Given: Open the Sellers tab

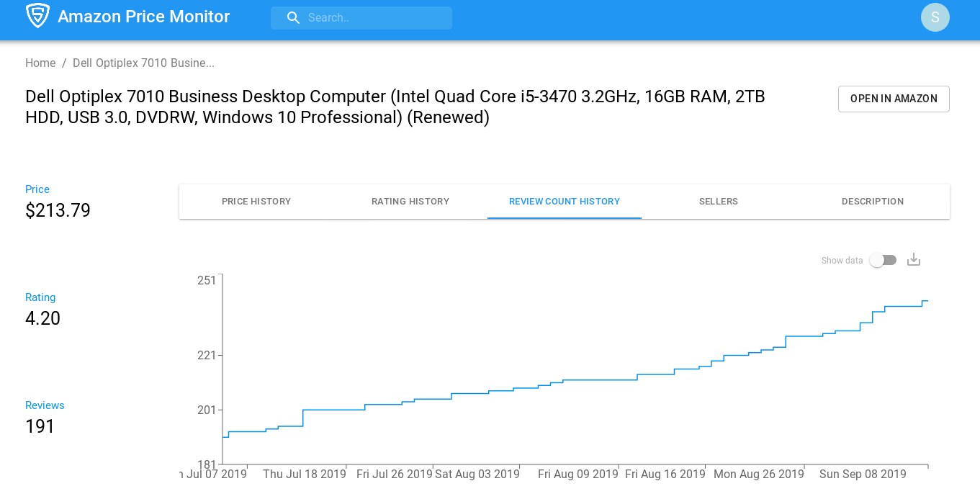Looking at the screenshot, I should pyautogui.click(x=719, y=202).
